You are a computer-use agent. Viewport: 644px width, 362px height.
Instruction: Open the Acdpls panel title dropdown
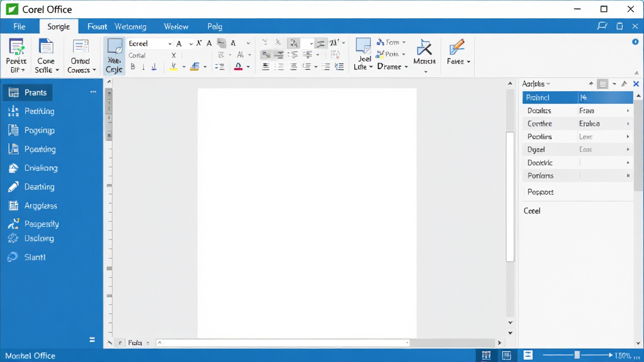(x=548, y=84)
